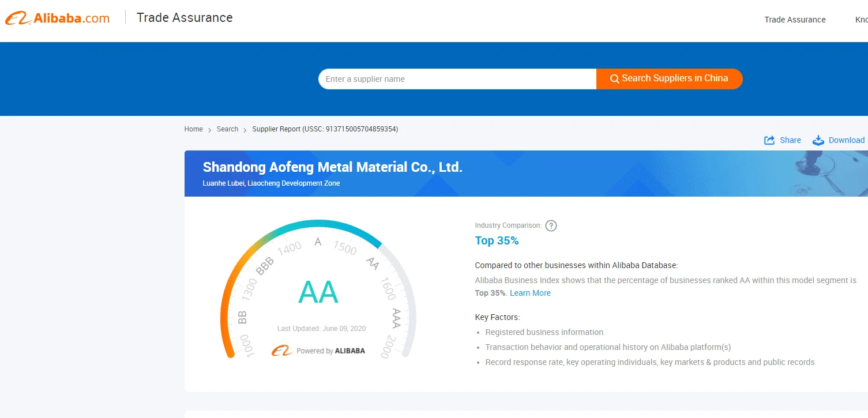Image resolution: width=868 pixels, height=418 pixels.
Task: Select the Supplier Report breadcrumb
Action: click(x=325, y=129)
